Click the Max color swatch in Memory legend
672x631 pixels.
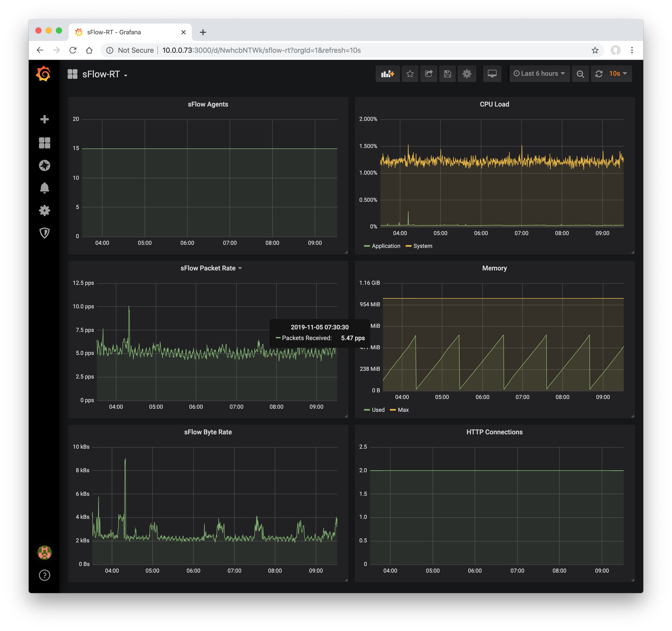click(393, 410)
